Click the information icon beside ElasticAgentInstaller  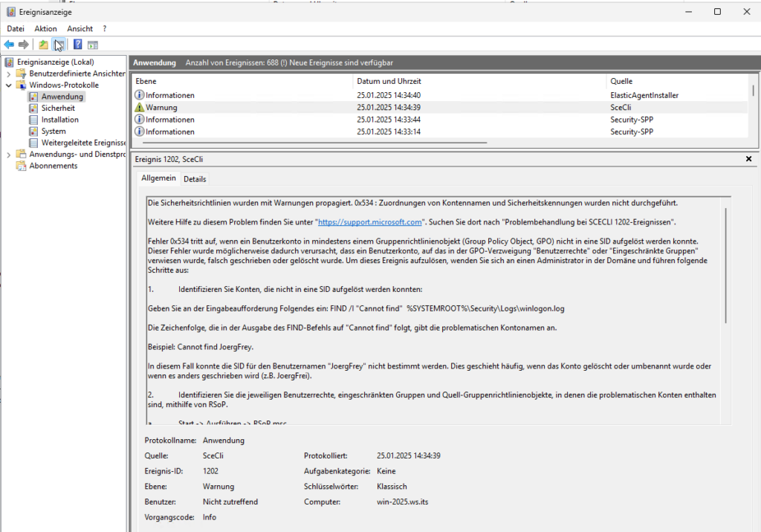140,94
